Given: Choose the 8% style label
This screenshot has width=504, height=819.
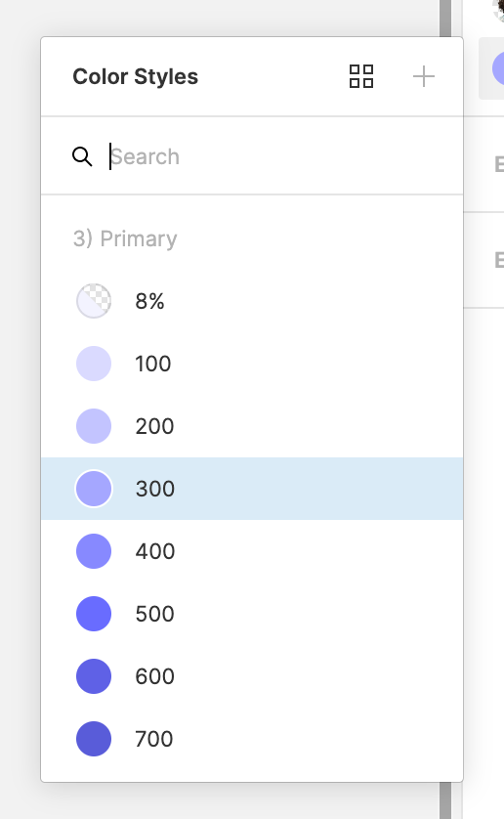Looking at the screenshot, I should tap(149, 301).
